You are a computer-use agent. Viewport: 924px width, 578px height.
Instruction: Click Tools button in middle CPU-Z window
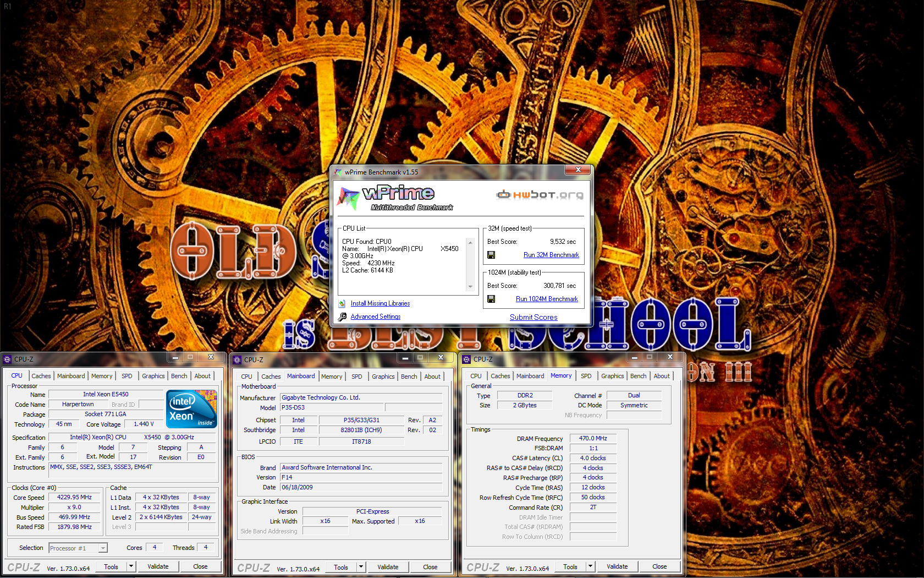tap(341, 567)
